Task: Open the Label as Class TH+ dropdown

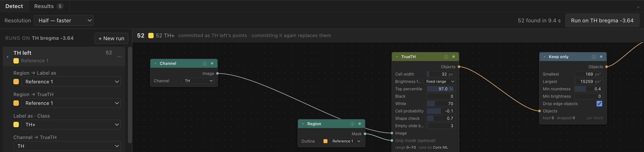Action: coord(71,125)
